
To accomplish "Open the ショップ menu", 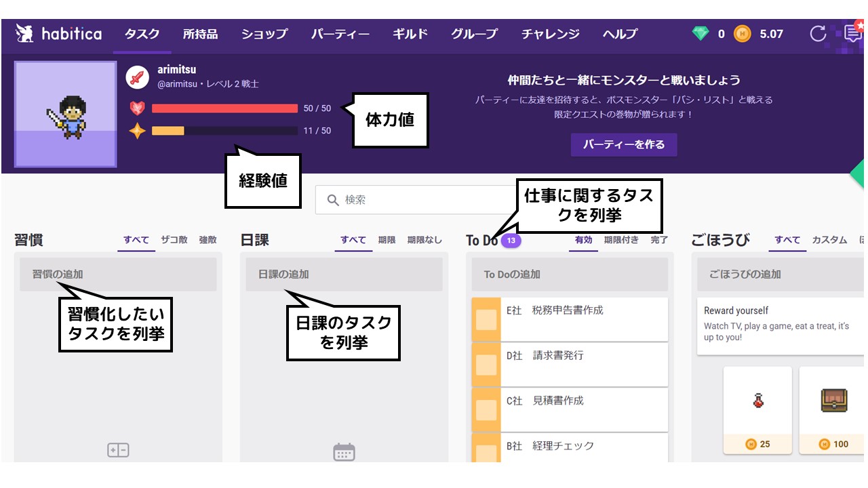I will (264, 34).
